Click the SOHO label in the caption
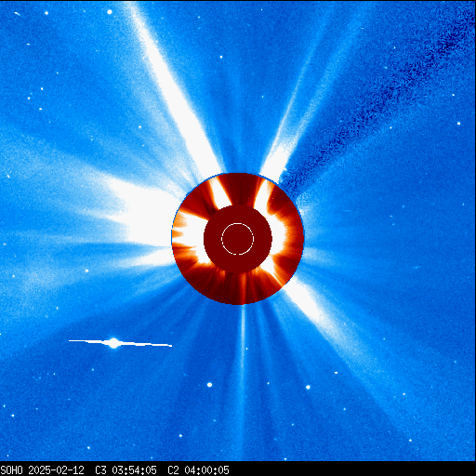Screen dimensions: 476x476 [x=11, y=470]
